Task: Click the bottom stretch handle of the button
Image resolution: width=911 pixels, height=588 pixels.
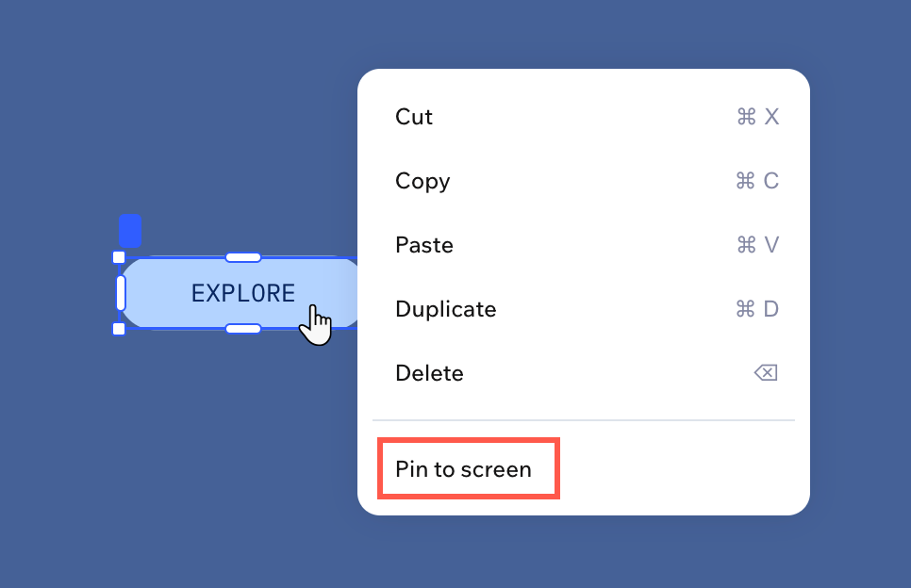Action: 242,329
